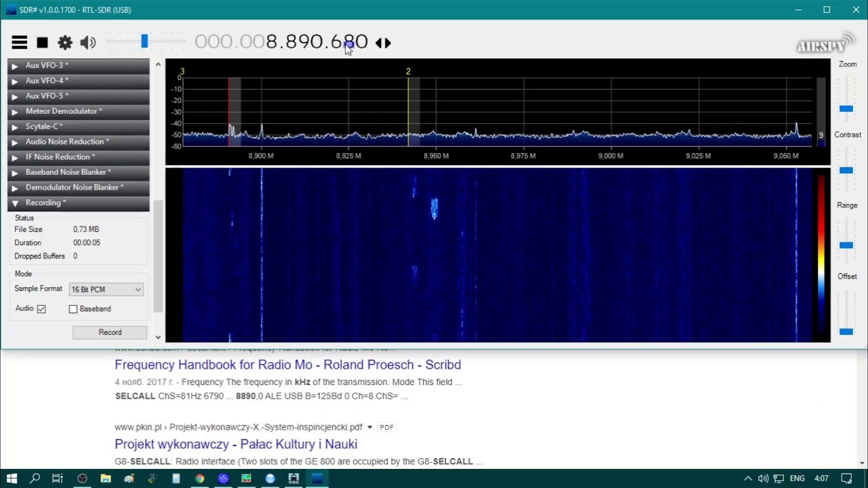Expand the Aux VFO-4 panel
Image resolution: width=868 pixels, height=488 pixels.
coord(78,81)
